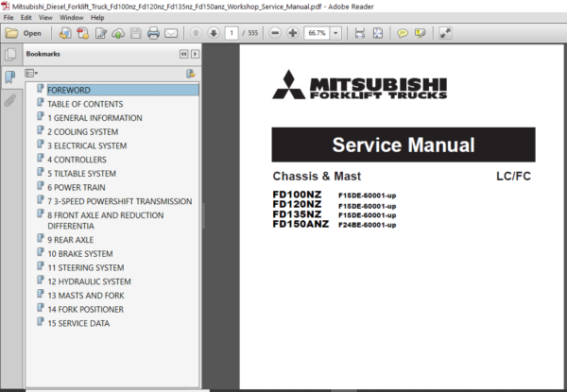Open the Help menu

point(97,17)
